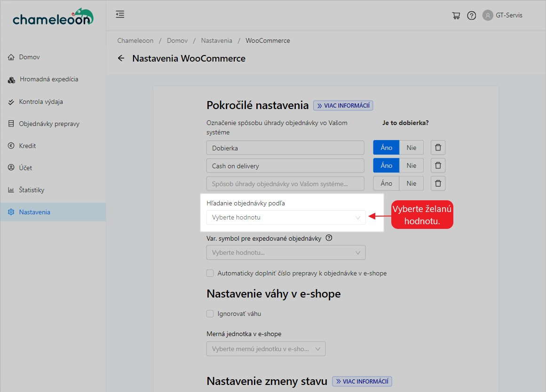Enable Automaticky doplniť číslo prepravy checkbox
This screenshot has width=546, height=392.
[x=210, y=273]
